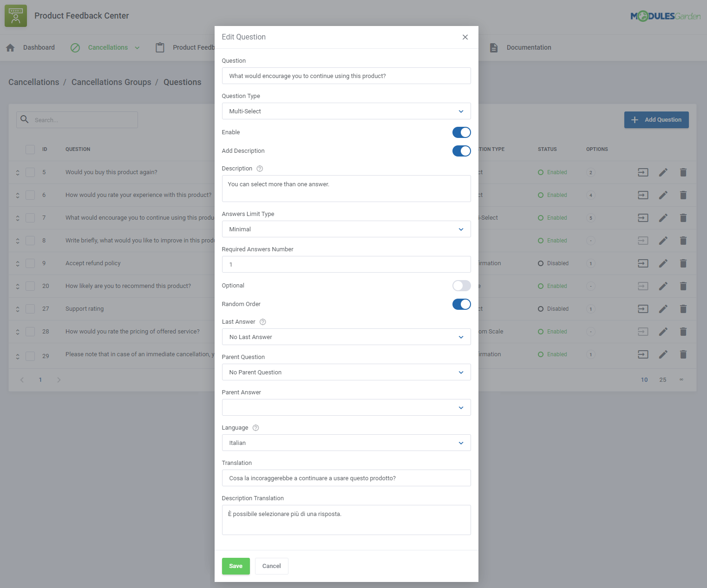Edit the question "Would you buy this product again?"
Image resolution: width=707 pixels, height=588 pixels.
tap(663, 172)
